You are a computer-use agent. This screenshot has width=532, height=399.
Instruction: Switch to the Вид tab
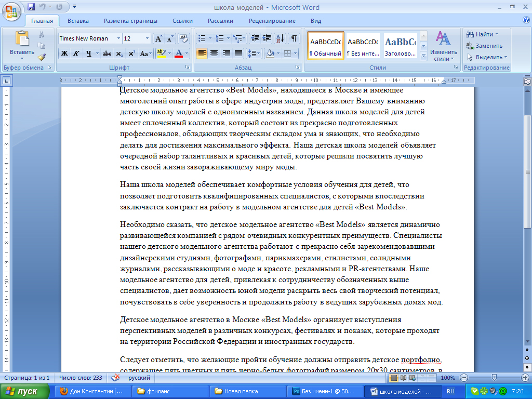316,21
